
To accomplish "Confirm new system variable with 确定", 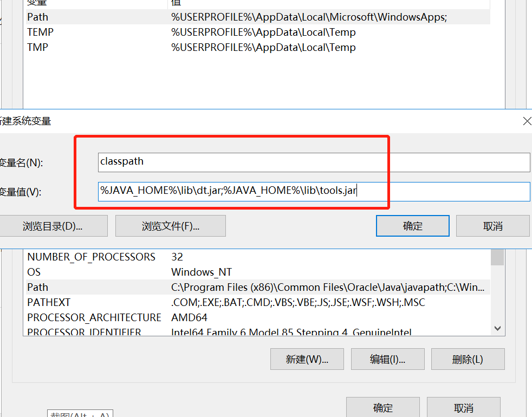I will pos(413,226).
